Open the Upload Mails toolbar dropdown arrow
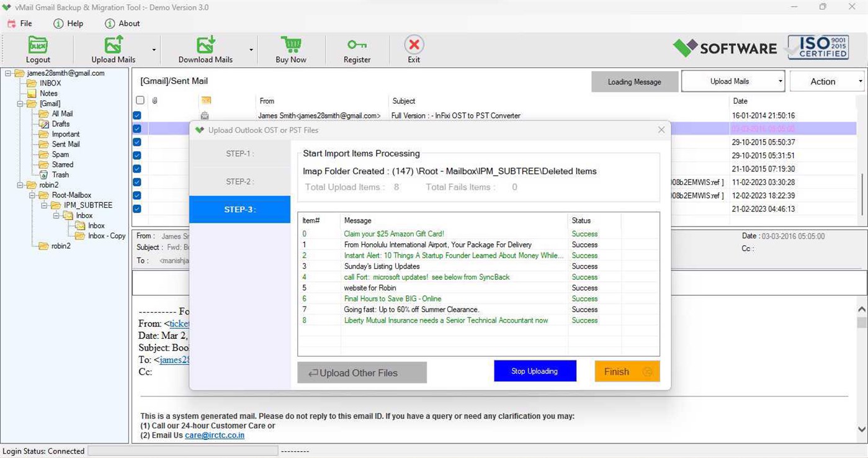This screenshot has width=868, height=458. tap(154, 50)
